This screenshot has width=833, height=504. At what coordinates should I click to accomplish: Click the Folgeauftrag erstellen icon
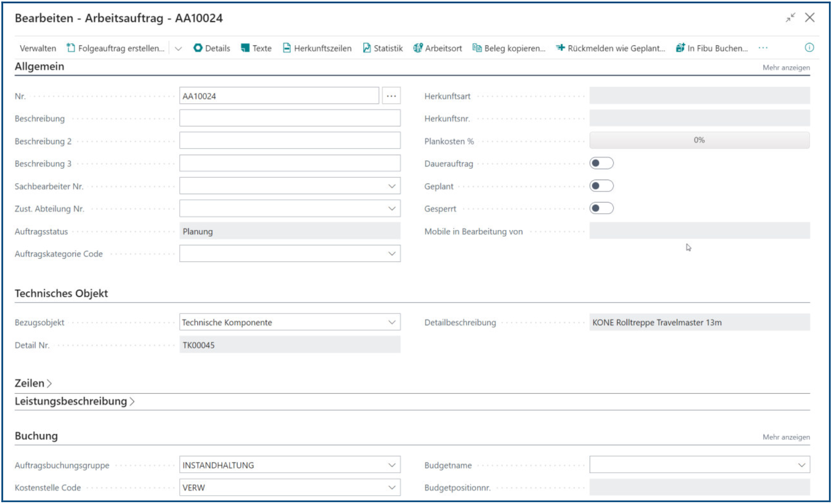click(x=71, y=48)
